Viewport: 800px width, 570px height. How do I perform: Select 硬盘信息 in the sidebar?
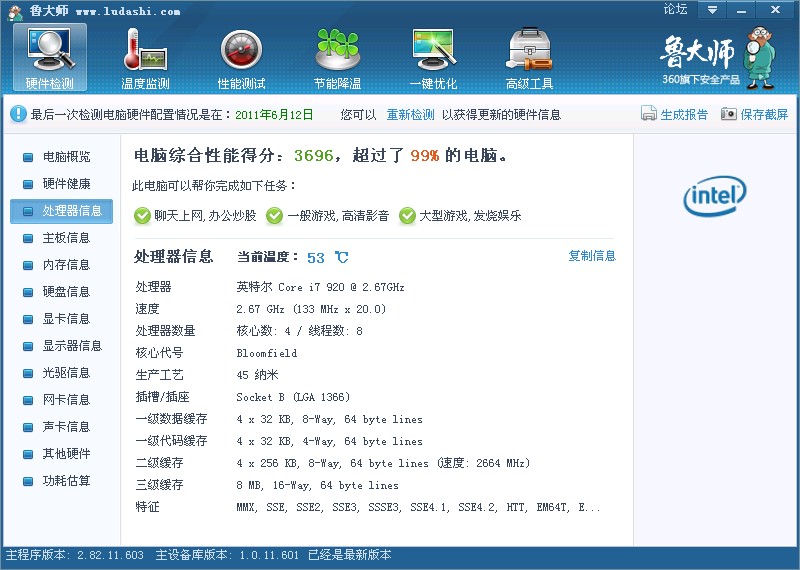tap(65, 292)
